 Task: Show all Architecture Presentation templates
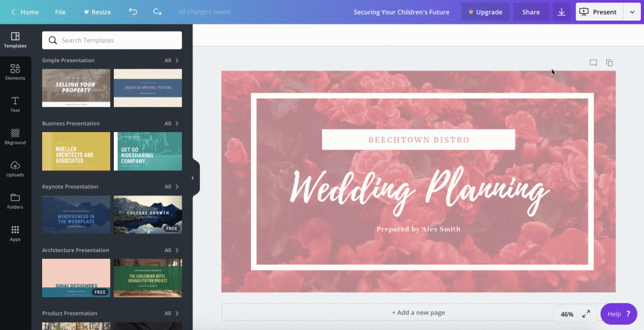(x=172, y=250)
